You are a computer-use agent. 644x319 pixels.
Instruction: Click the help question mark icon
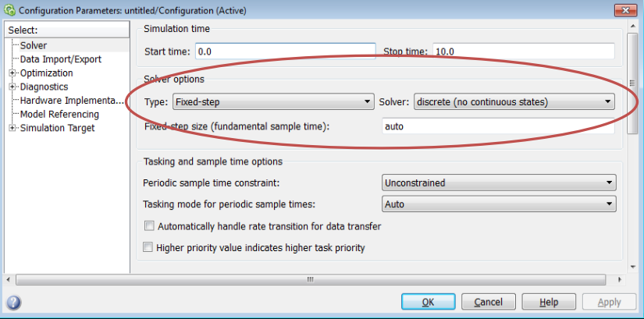click(13, 303)
